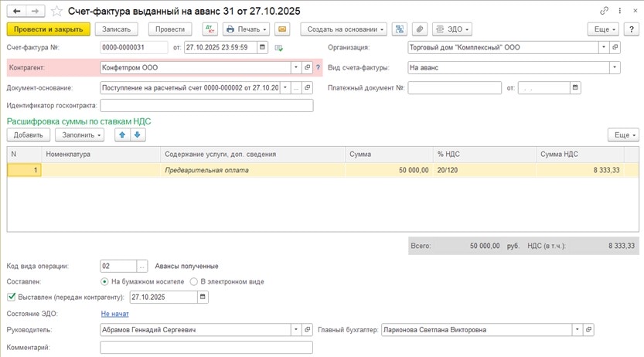Select 'В электронном виде' radio option

point(194,281)
